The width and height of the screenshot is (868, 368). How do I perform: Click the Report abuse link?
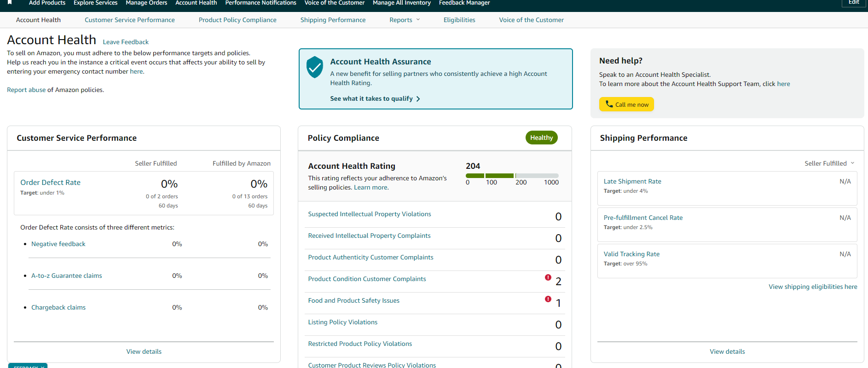(26, 90)
